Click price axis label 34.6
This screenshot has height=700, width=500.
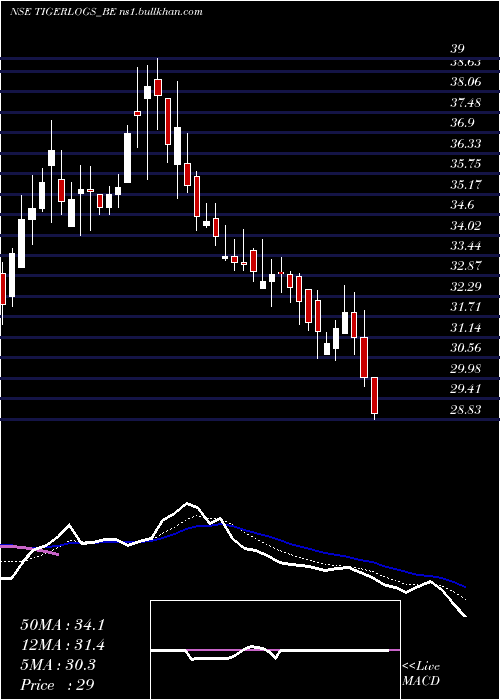pos(462,205)
